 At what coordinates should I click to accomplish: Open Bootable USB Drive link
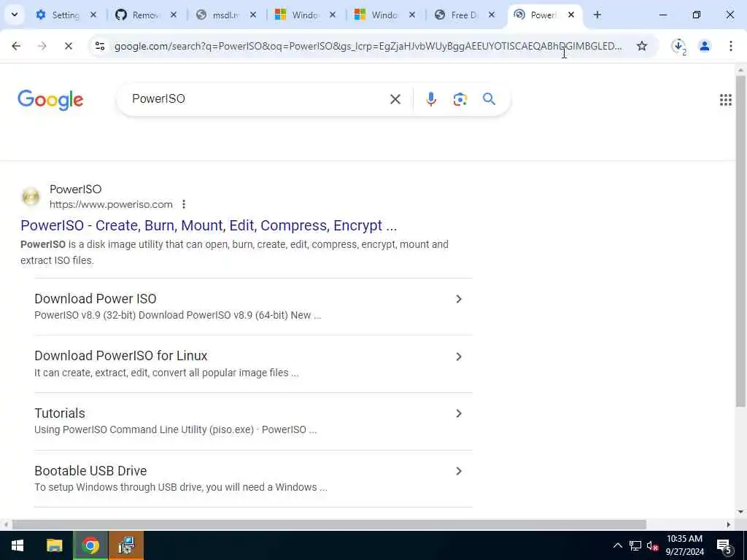(x=90, y=470)
